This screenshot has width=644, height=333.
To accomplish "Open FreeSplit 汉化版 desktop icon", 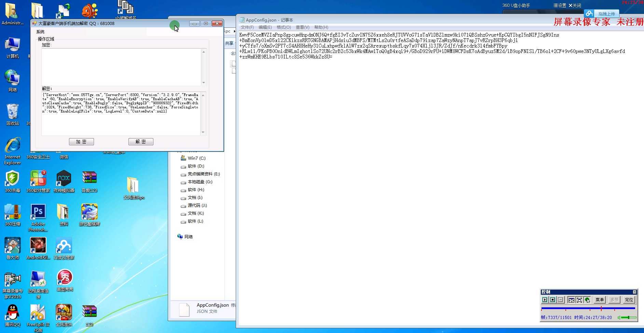I will 38,318.
